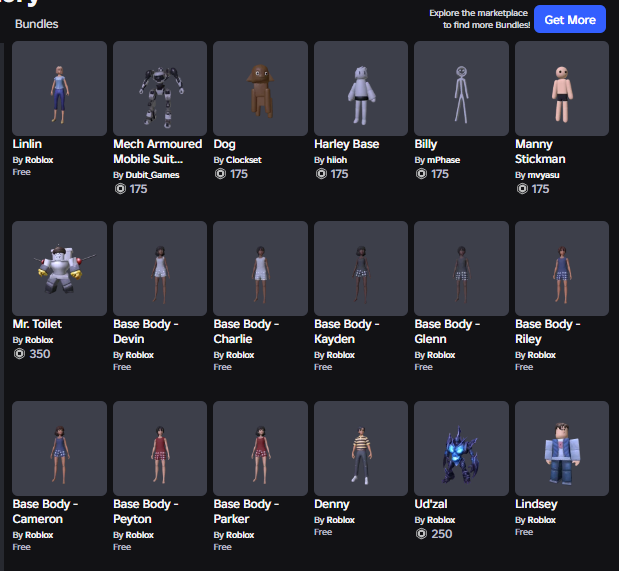
Task: Click the Base Body - Cameron title
Action: click(x=45, y=511)
